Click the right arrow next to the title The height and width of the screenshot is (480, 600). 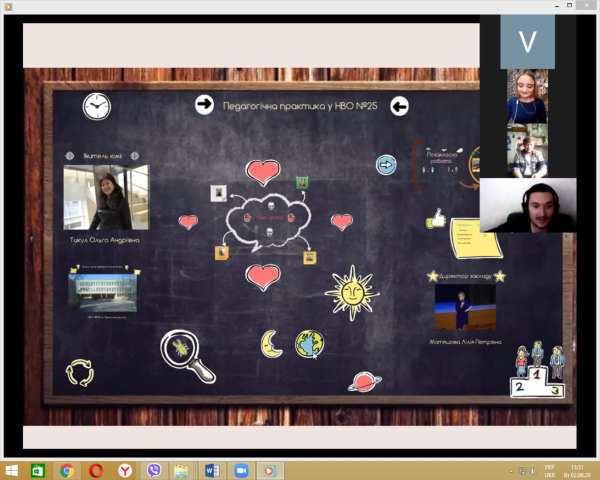pyautogui.click(x=204, y=104)
